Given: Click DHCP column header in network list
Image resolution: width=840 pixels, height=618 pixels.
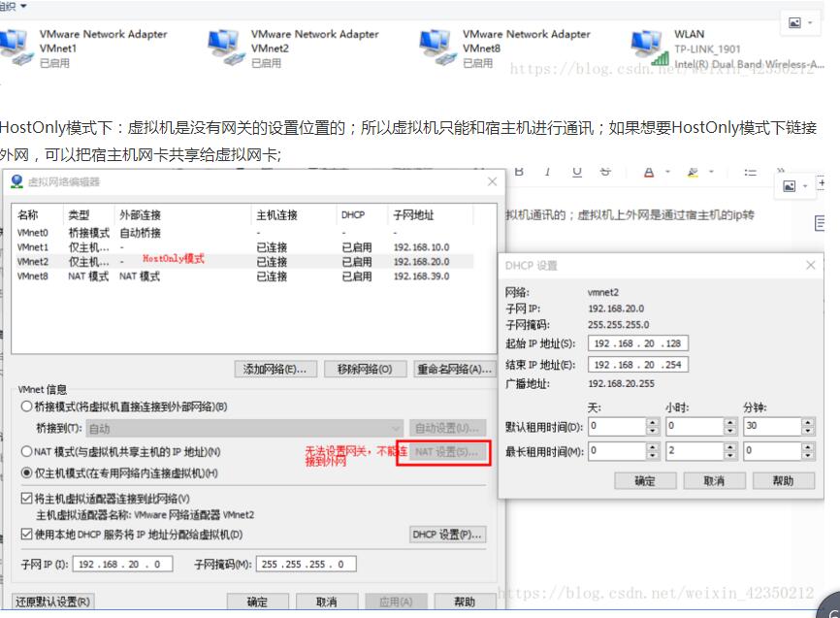Looking at the screenshot, I should [362, 215].
